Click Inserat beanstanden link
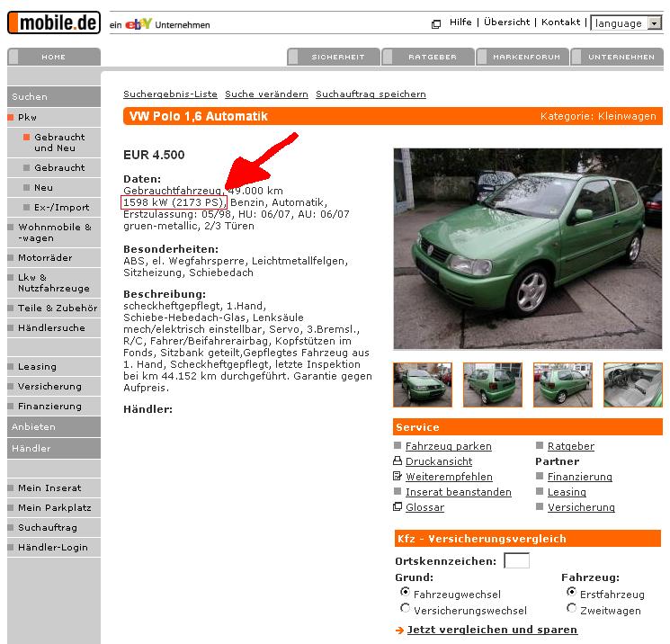 coord(459,492)
